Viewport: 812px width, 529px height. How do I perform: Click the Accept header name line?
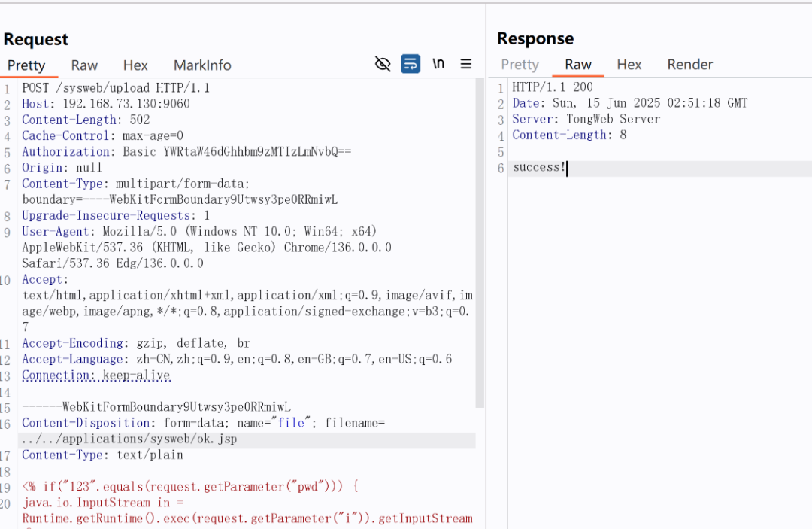(x=45, y=280)
